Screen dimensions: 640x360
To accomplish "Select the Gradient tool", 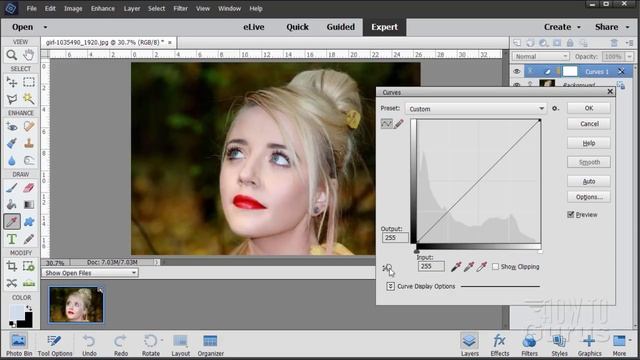I will coord(29,204).
